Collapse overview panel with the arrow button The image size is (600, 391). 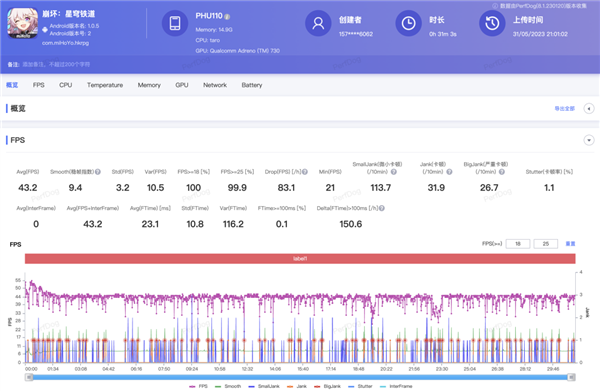(589, 109)
